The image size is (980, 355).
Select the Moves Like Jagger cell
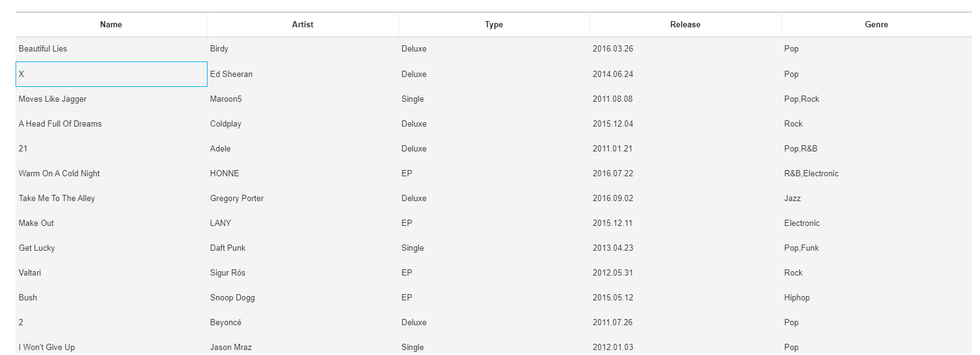click(111, 99)
